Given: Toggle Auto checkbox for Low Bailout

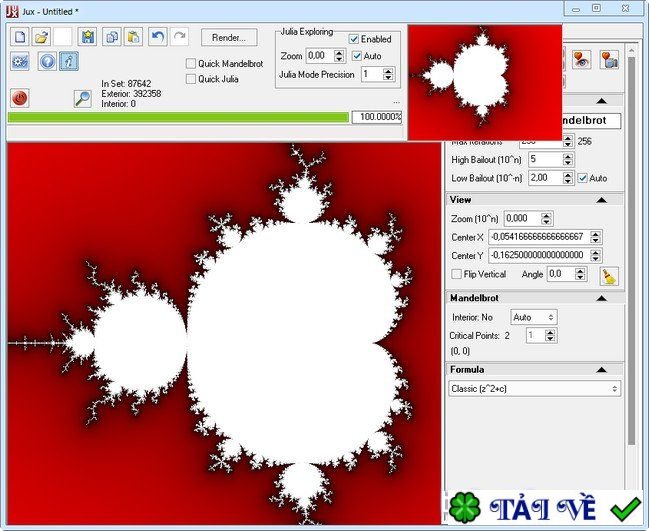Looking at the screenshot, I should (x=583, y=178).
